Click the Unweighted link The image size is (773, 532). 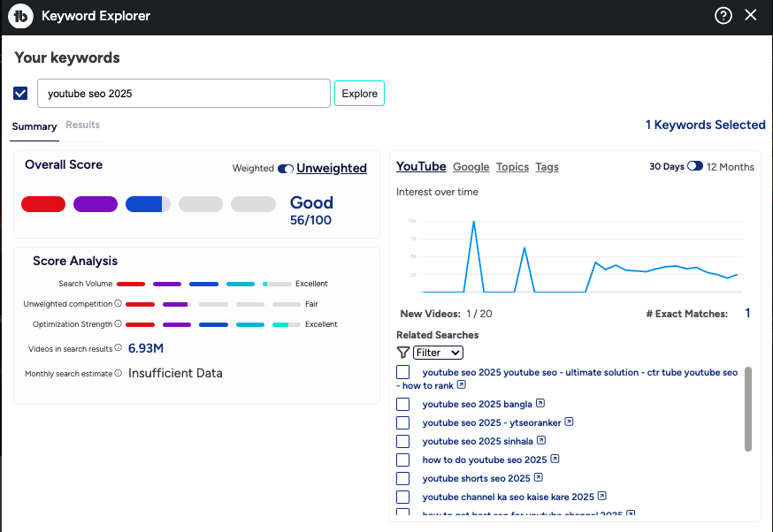click(332, 168)
